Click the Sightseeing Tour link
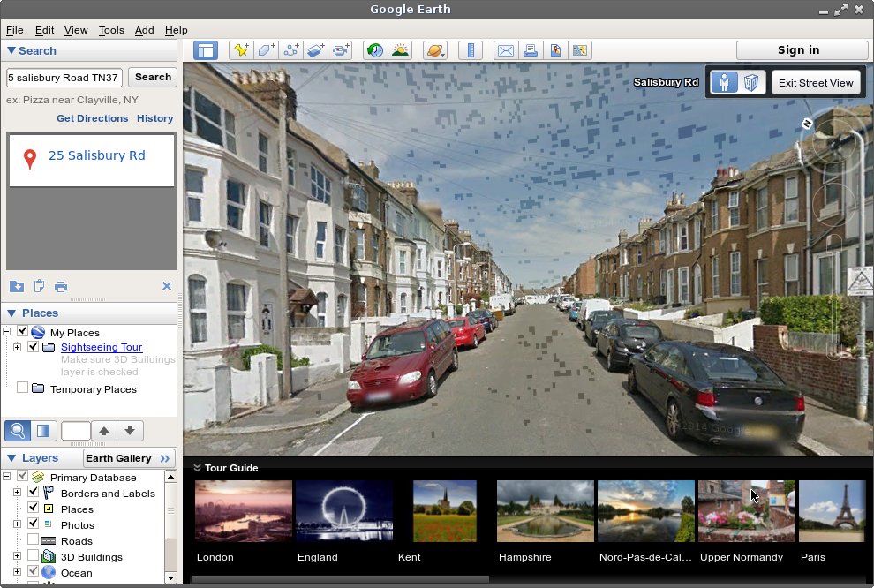Screen dimensions: 874x588 (102, 347)
